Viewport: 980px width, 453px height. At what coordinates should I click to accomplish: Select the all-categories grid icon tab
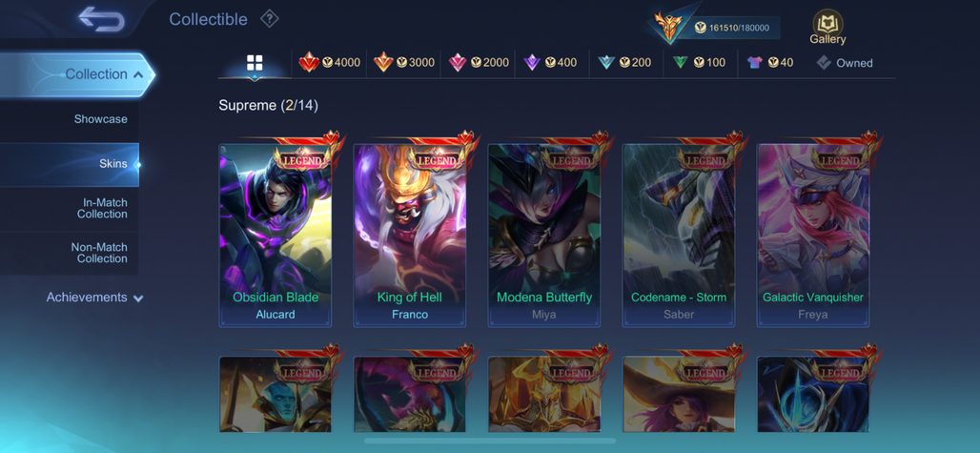pyautogui.click(x=255, y=63)
